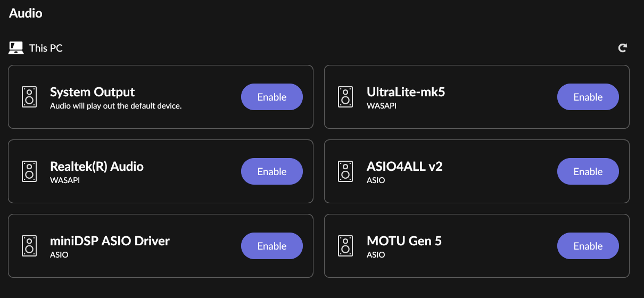Click the UltraLite-mk5 speaker icon
Image resolution: width=644 pixels, height=298 pixels.
345,97
